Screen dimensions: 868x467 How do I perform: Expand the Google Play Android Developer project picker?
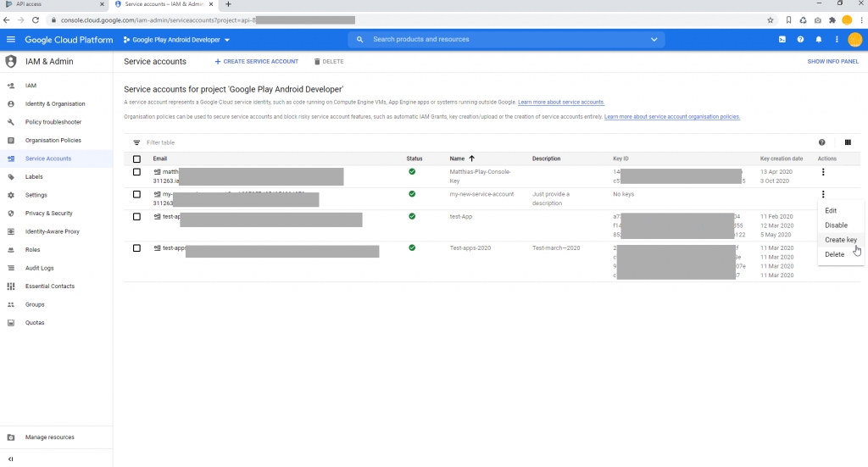pos(176,40)
